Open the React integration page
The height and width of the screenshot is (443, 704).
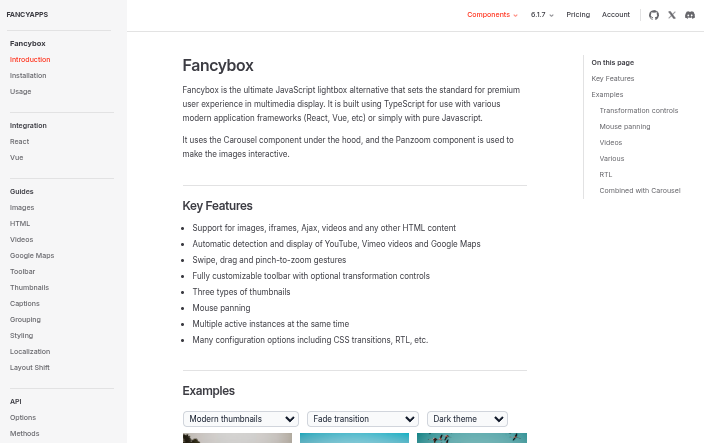[19, 141]
